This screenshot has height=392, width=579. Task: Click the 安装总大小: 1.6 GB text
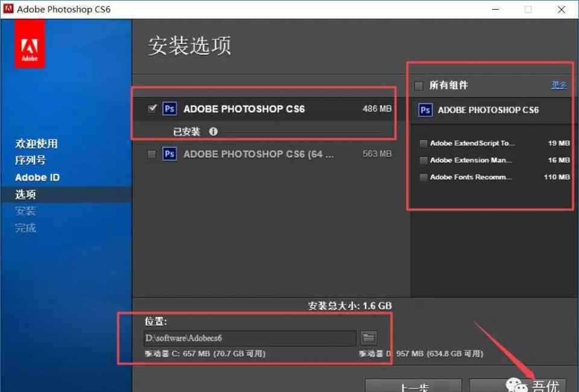pyautogui.click(x=350, y=306)
